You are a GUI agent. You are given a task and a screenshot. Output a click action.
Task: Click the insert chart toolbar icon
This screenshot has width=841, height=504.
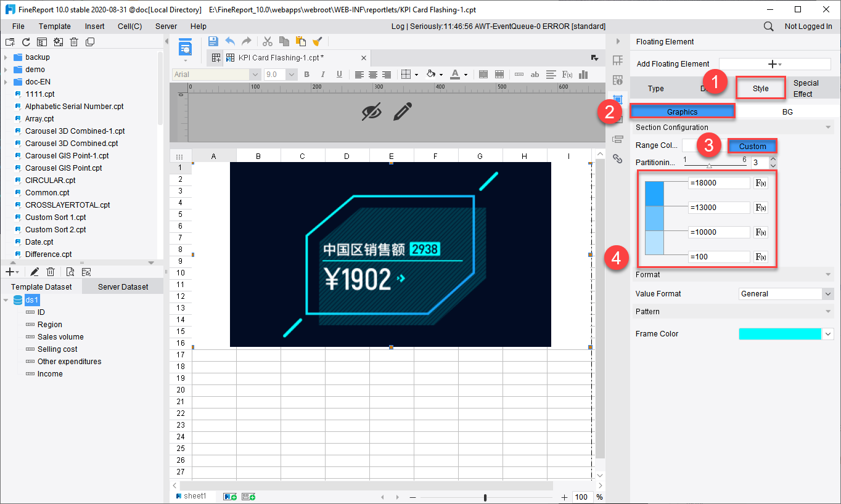583,75
